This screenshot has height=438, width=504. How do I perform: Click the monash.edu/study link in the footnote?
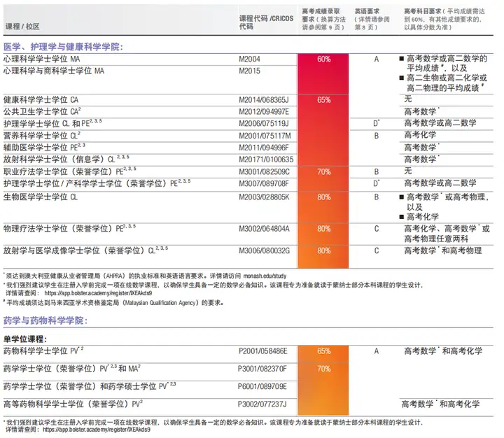pos(265,276)
